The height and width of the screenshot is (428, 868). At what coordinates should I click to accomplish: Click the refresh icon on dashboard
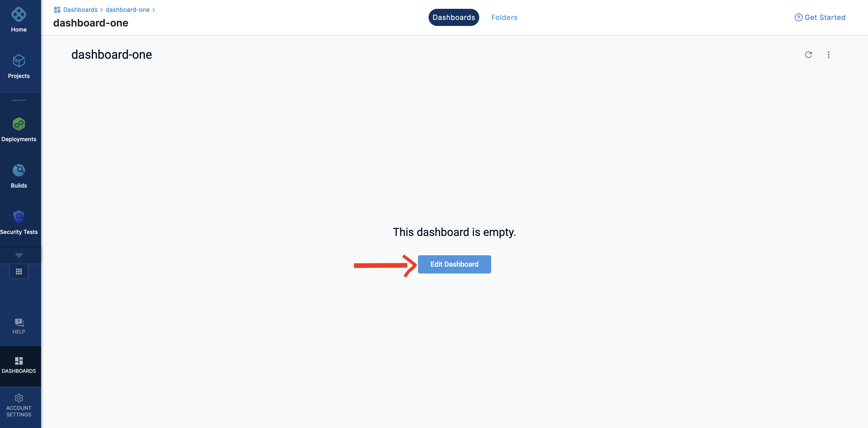809,54
